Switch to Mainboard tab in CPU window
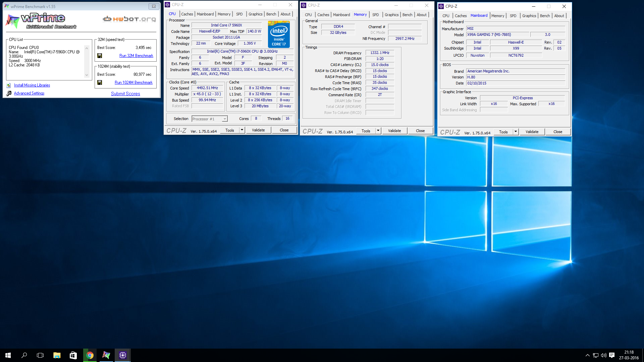This screenshot has height=362, width=644. coord(205,14)
